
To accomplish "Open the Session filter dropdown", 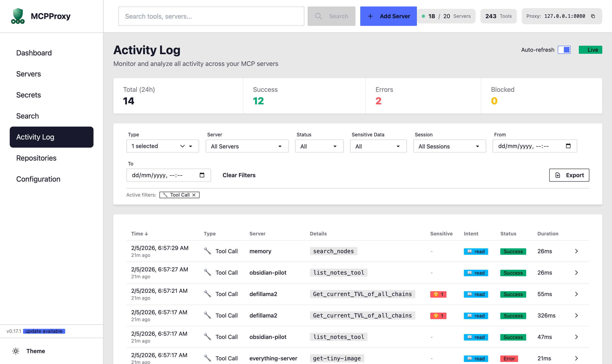I will [449, 146].
